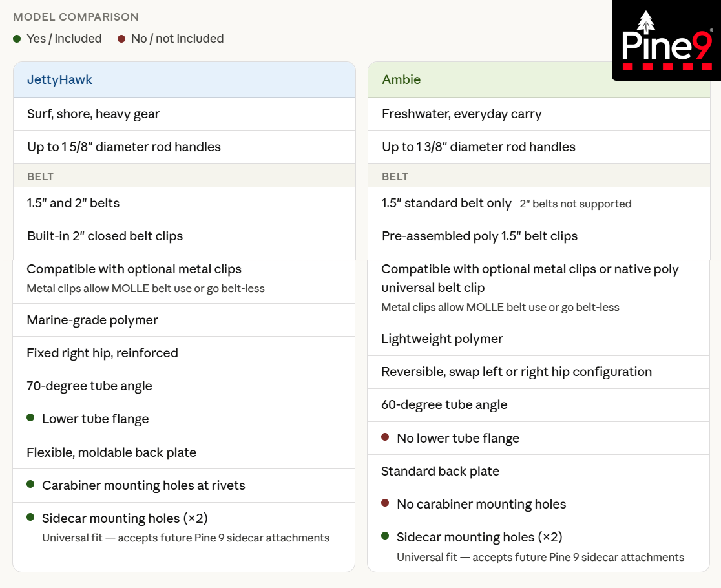Screen dimensions: 721x588
Task: Click green dot beside 'Carabiner mounting holes at rivets'
Action: [30, 484]
